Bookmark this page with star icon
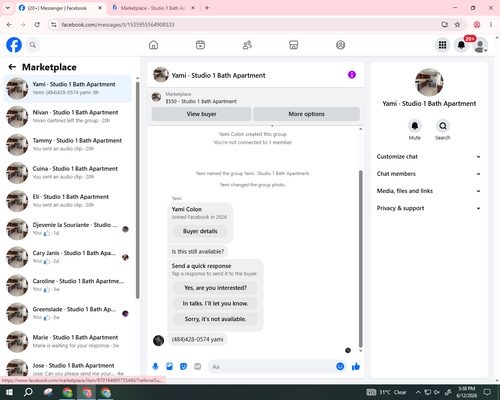The height and width of the screenshot is (400, 500). pos(457,25)
